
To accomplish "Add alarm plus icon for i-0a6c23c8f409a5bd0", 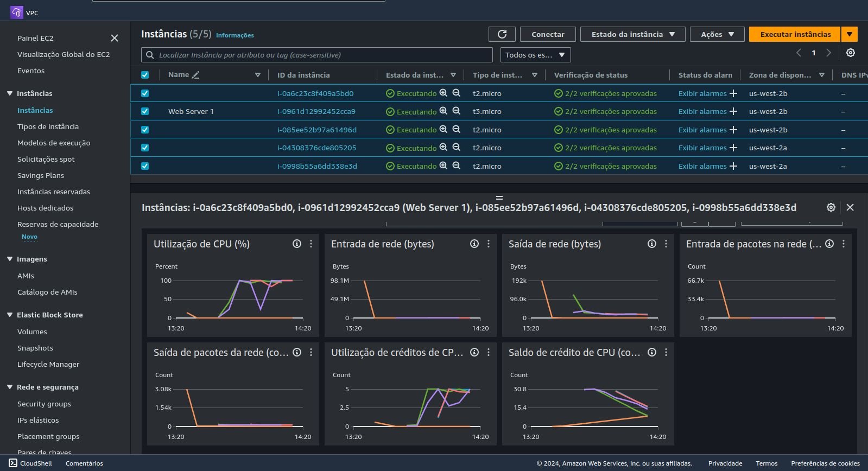I will point(733,93).
